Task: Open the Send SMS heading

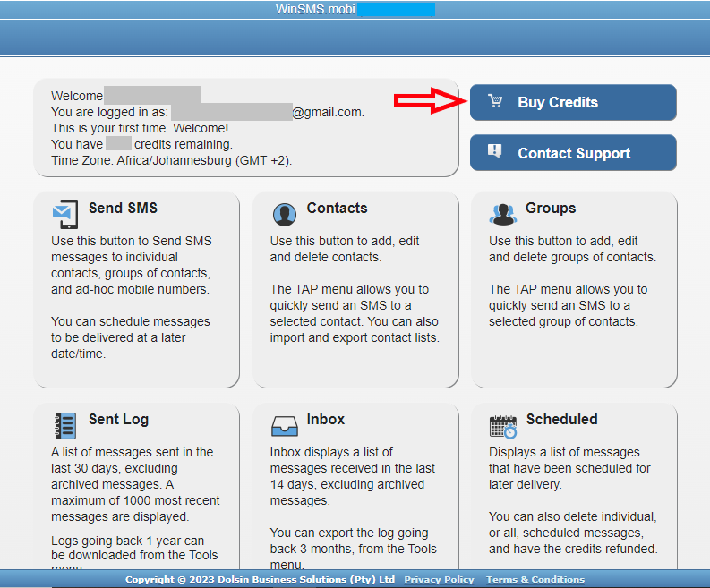Action: tap(124, 208)
